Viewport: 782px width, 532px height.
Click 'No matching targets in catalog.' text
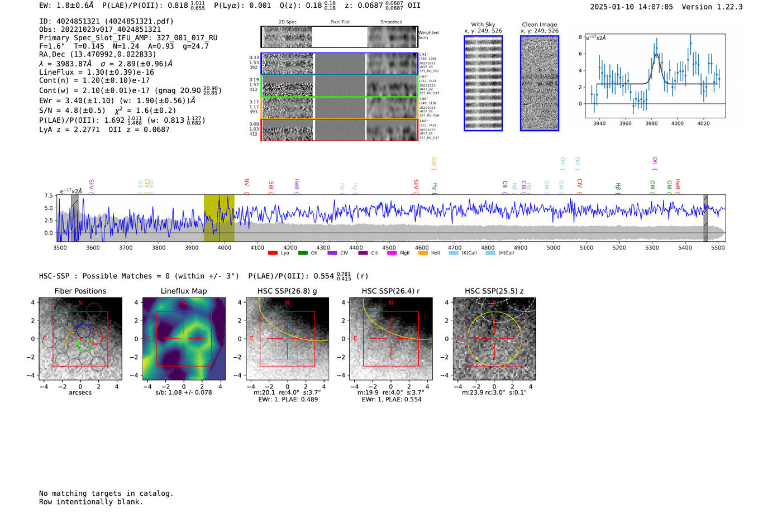coord(106,493)
